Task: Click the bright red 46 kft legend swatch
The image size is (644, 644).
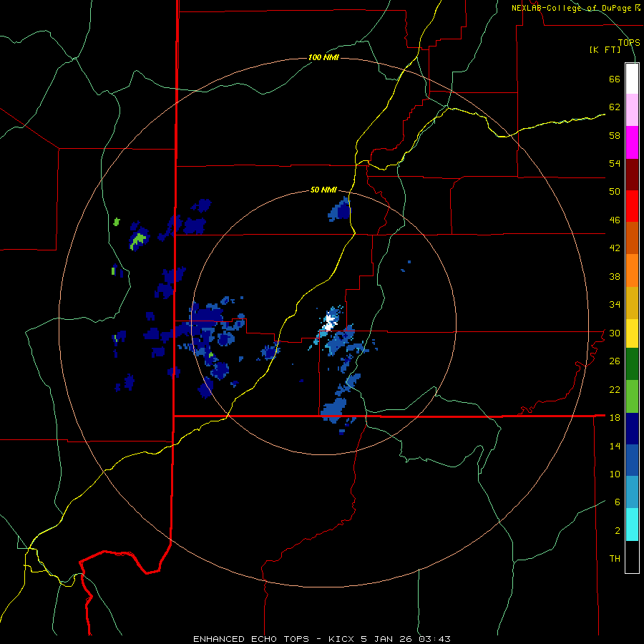Action: click(632, 206)
